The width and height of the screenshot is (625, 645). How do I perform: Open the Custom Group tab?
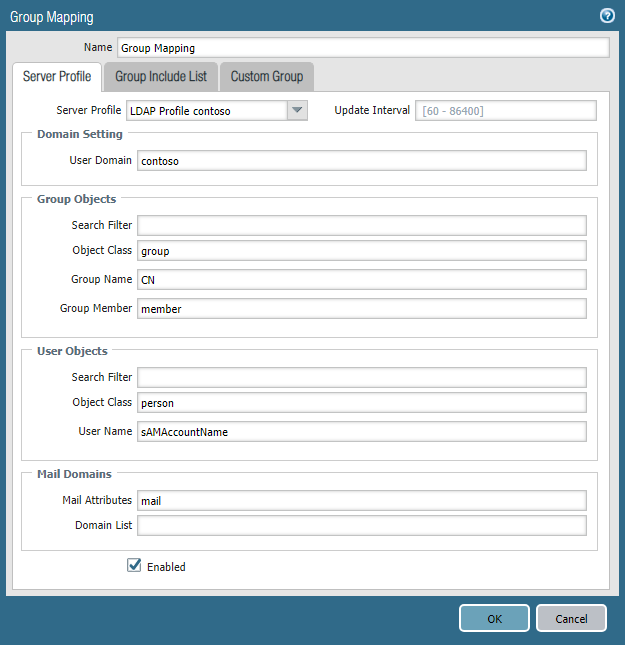tap(267, 77)
